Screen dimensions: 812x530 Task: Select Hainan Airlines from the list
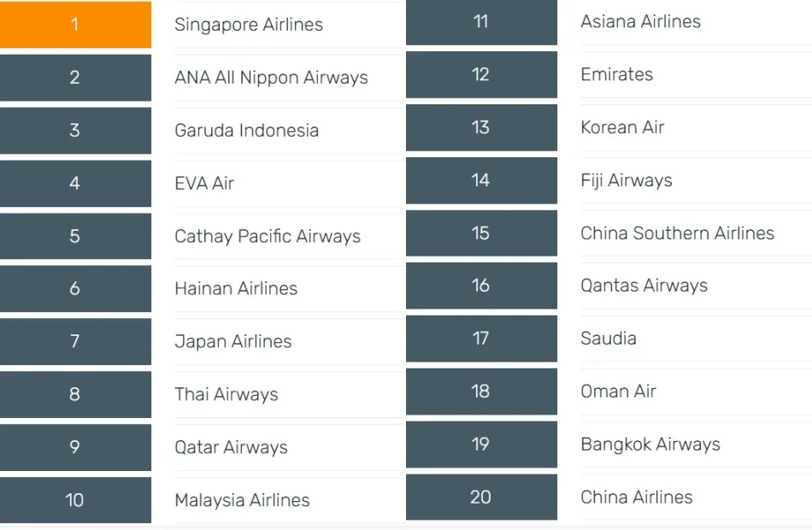coord(236,289)
